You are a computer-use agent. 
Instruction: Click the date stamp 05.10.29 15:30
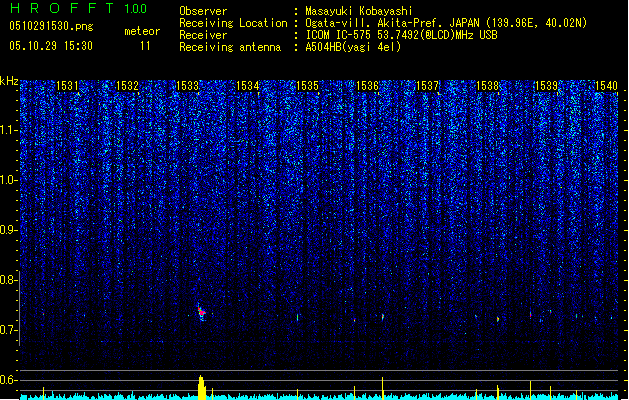pyautogui.click(x=51, y=46)
